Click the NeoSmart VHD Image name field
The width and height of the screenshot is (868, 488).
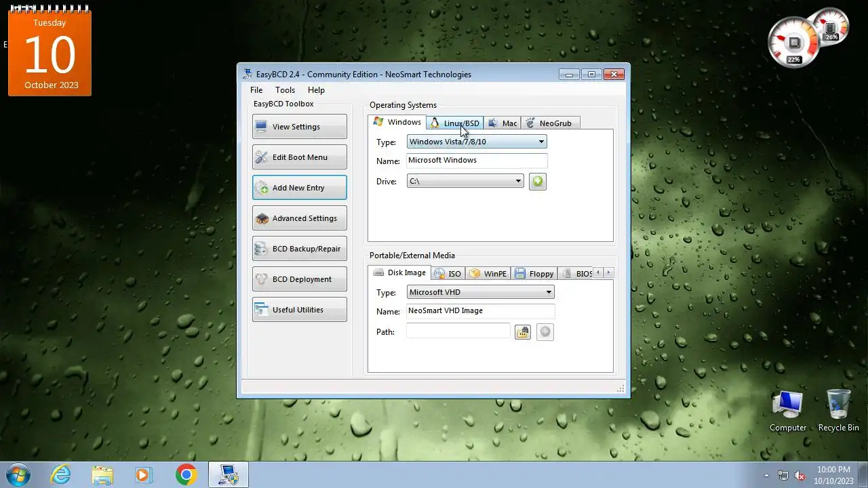pos(480,311)
